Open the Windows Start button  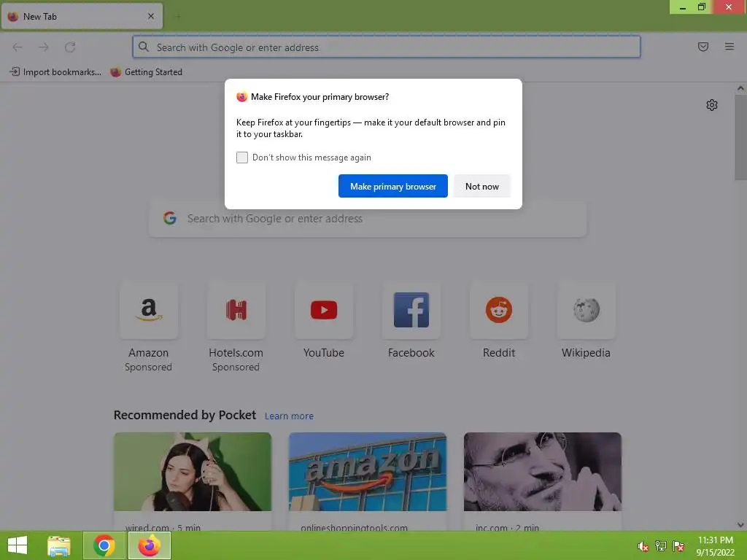[x=18, y=545]
